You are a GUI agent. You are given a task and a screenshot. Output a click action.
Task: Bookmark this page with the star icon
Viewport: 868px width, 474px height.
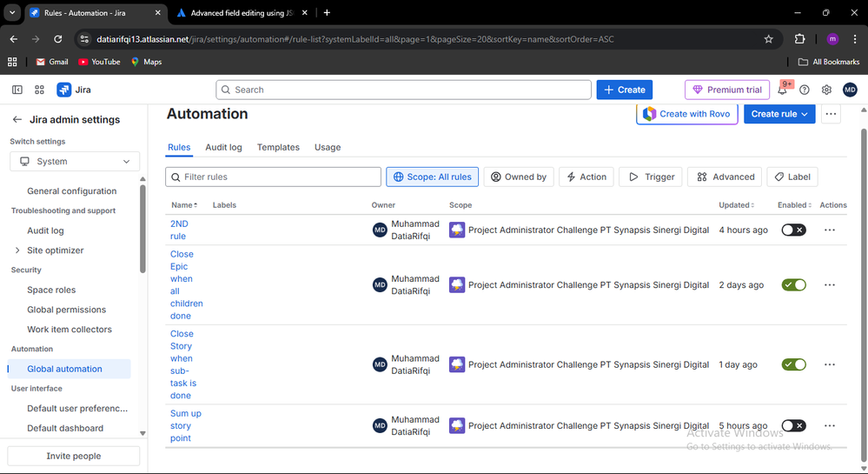pyautogui.click(x=768, y=39)
